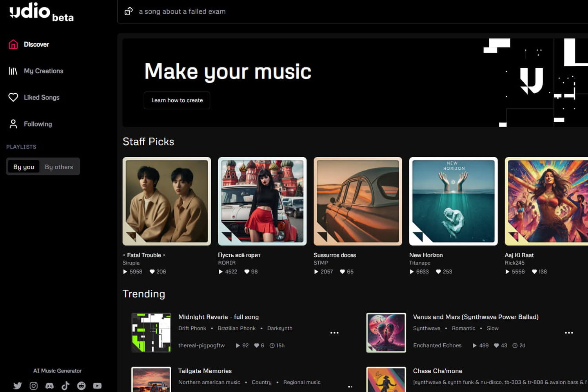Switch playlists to By others
The width and height of the screenshot is (588, 392).
pos(59,167)
